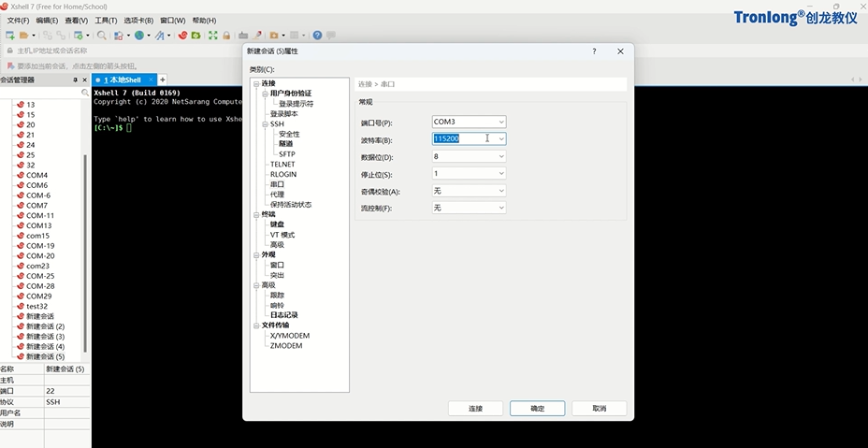Image resolution: width=868 pixels, height=448 pixels.
Task: Click the New Session toolbar icon
Action: click(x=10, y=36)
